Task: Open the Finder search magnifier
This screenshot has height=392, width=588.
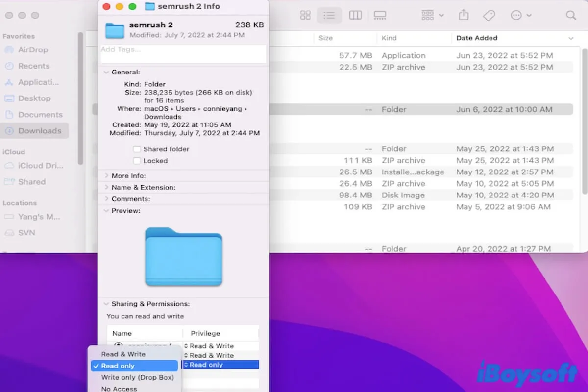Action: click(571, 15)
